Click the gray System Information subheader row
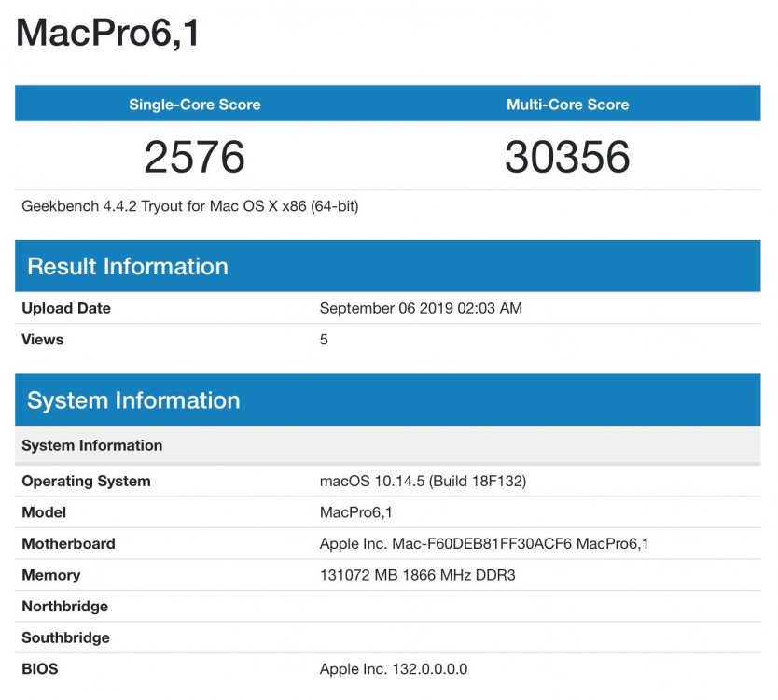Viewport: 778px width, 700px height. click(x=387, y=445)
